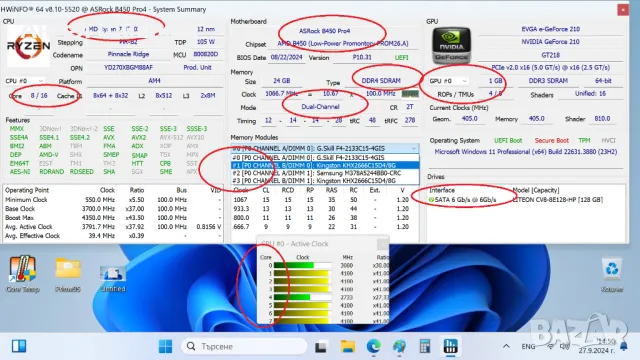Click the 'TPM' status label
640x360 pixels.
point(584,140)
